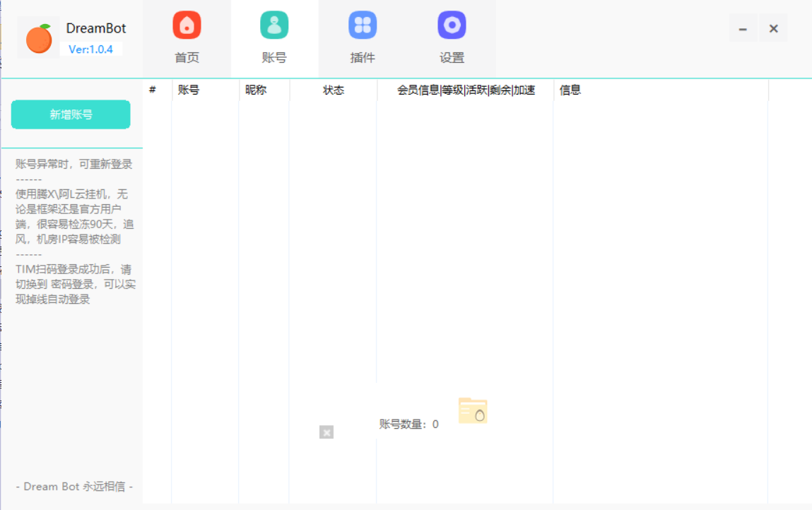
Task: Select the 账号 column header
Action: point(188,90)
